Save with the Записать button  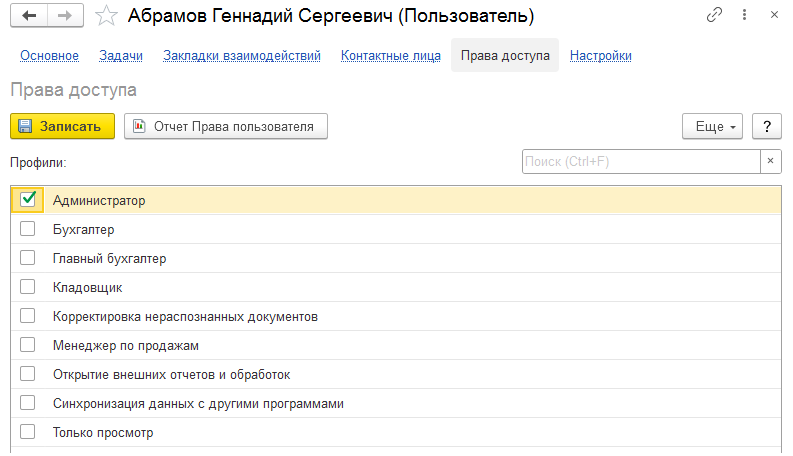(62, 126)
